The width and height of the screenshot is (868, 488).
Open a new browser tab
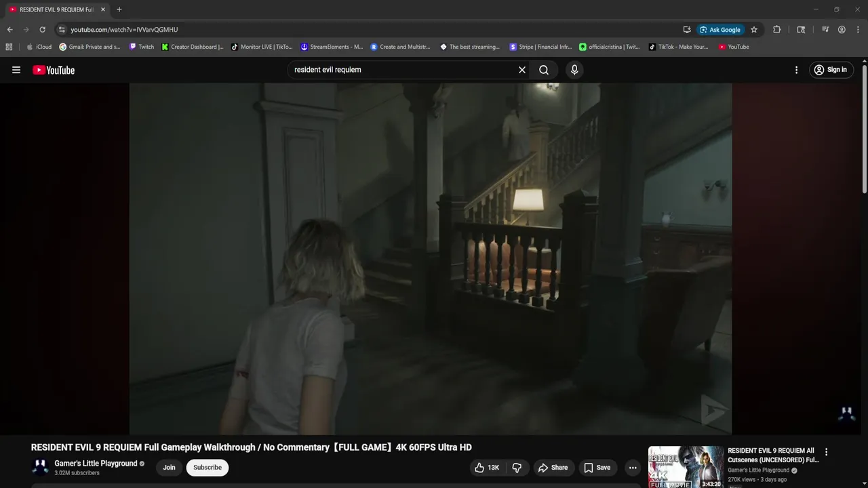[x=119, y=9]
